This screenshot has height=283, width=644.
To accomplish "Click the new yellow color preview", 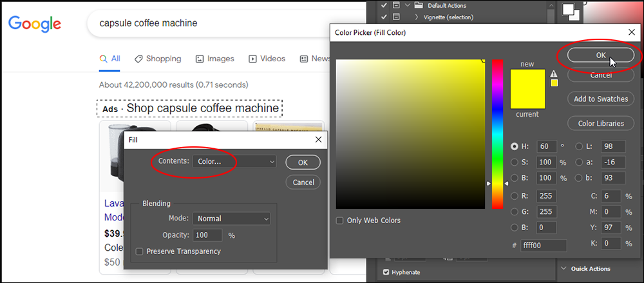I will tap(528, 79).
